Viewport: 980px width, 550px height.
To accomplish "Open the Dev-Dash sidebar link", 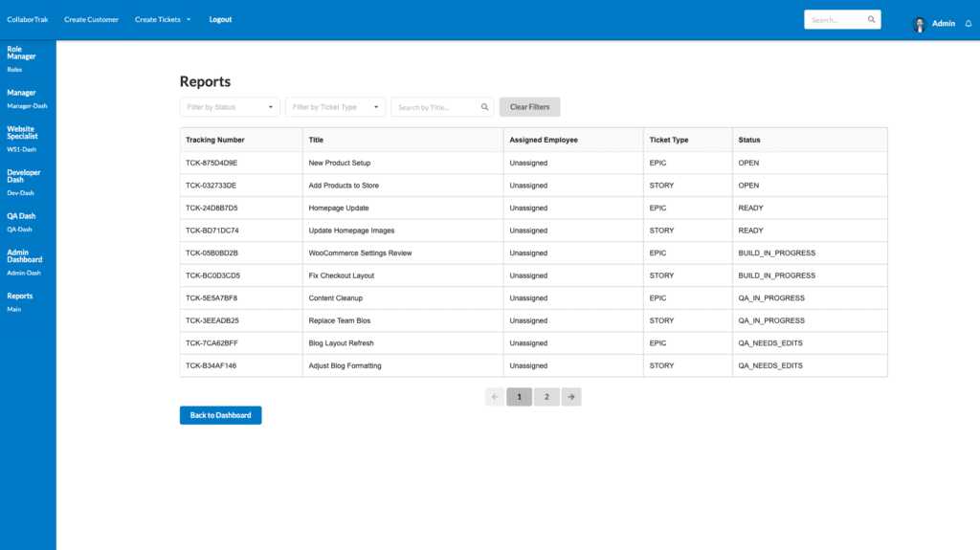I will 20,192.
